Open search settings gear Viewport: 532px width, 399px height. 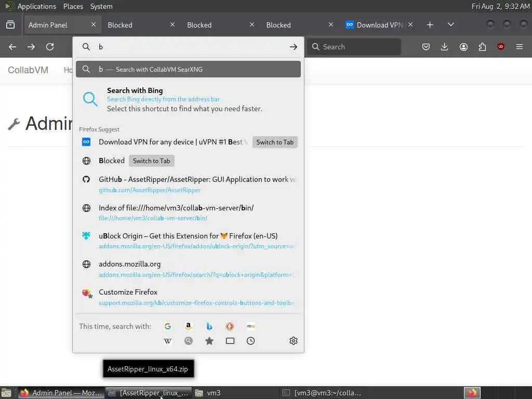point(294,341)
